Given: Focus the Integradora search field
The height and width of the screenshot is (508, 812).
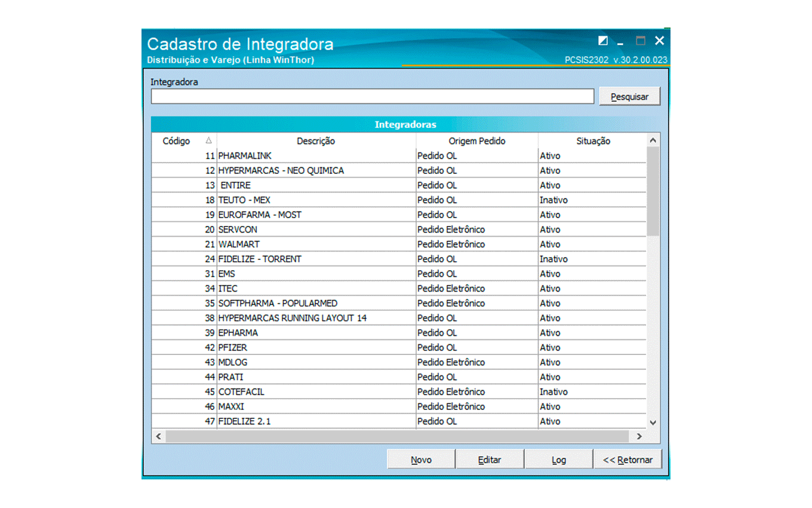Looking at the screenshot, I should pos(372,96).
